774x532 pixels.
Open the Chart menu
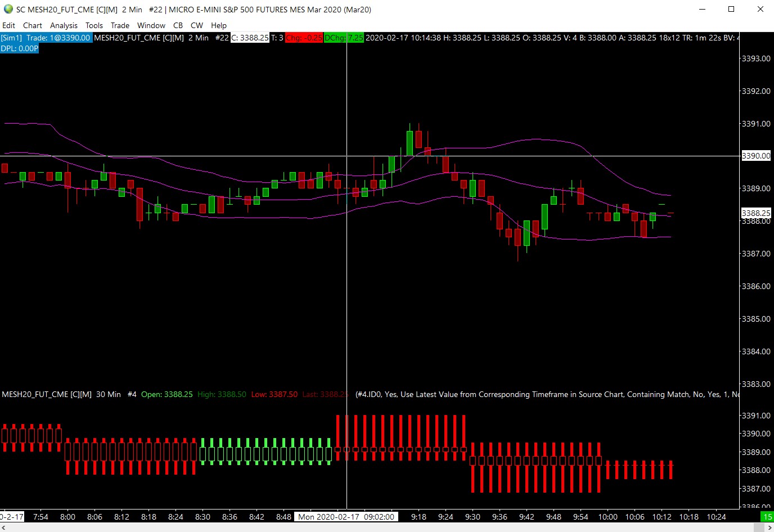click(33, 25)
